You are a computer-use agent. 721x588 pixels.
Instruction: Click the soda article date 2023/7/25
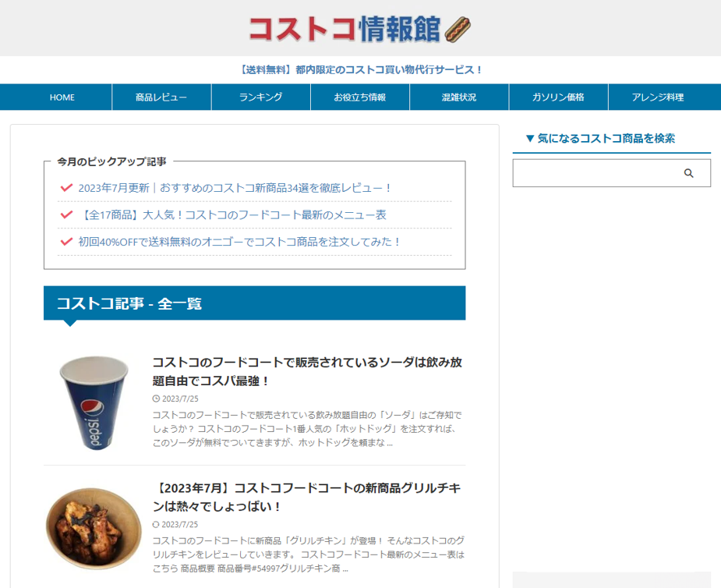[x=180, y=398]
